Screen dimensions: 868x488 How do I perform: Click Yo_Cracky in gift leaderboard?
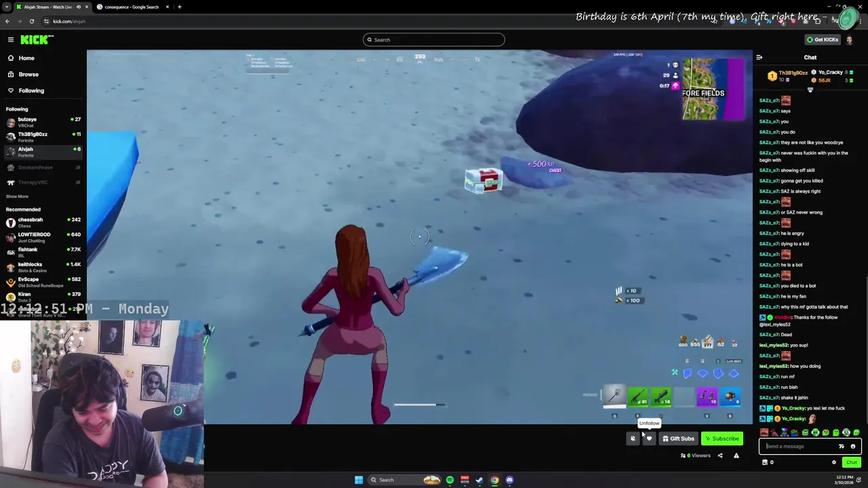tap(830, 73)
